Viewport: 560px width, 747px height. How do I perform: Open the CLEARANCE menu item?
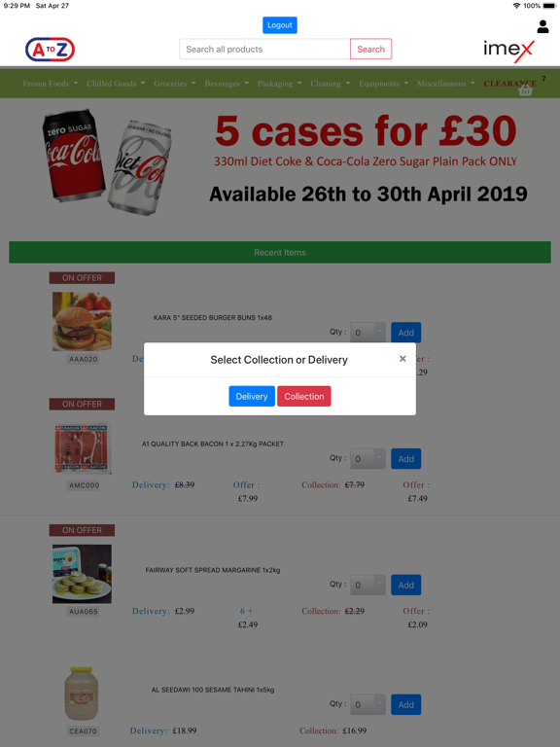510,84
